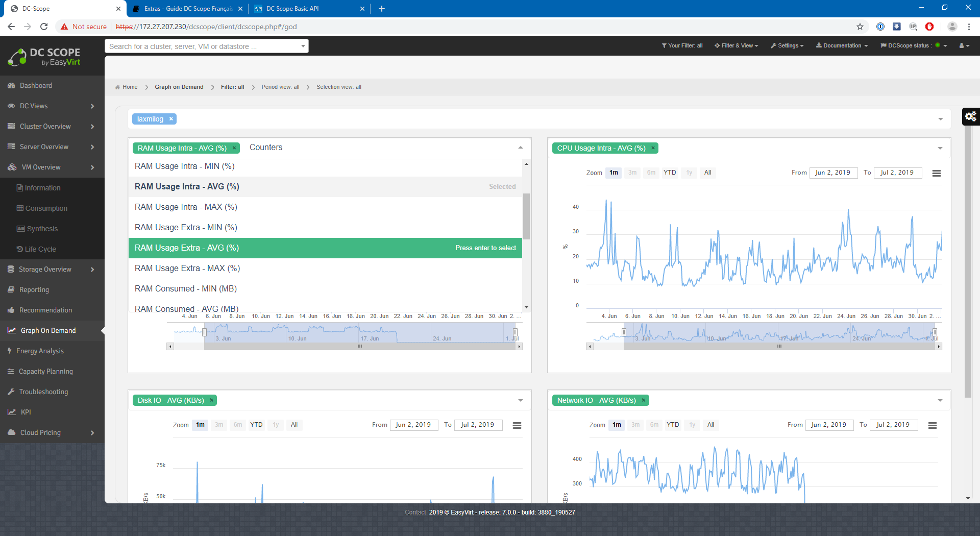Click the CPU chart hamburger menu icon
The height and width of the screenshot is (536, 980).
pyautogui.click(x=936, y=174)
